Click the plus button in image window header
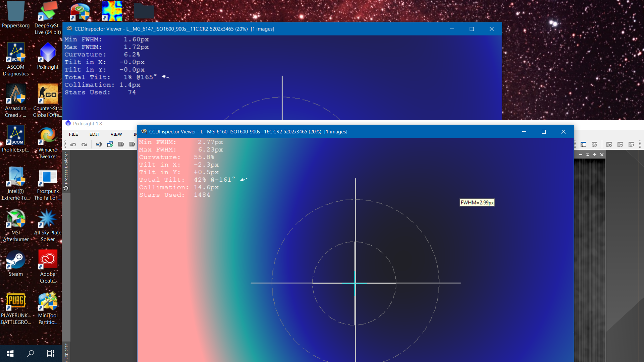 point(595,155)
